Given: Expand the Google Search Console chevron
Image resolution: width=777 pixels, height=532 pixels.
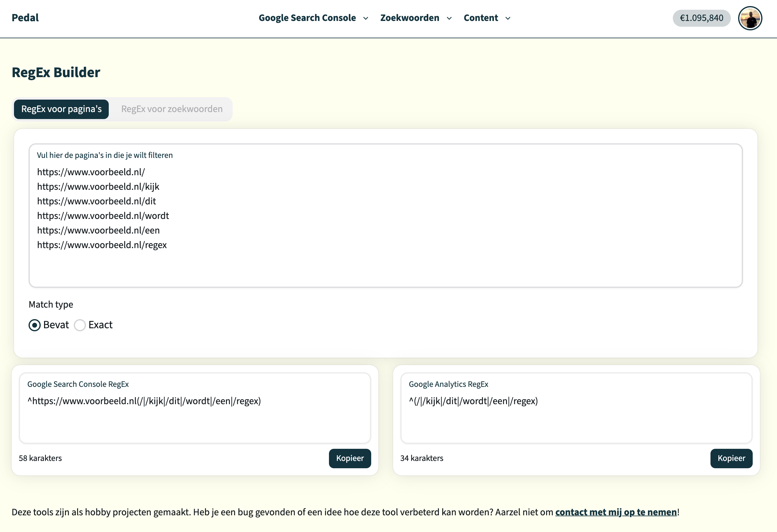Looking at the screenshot, I should pyautogui.click(x=366, y=19).
